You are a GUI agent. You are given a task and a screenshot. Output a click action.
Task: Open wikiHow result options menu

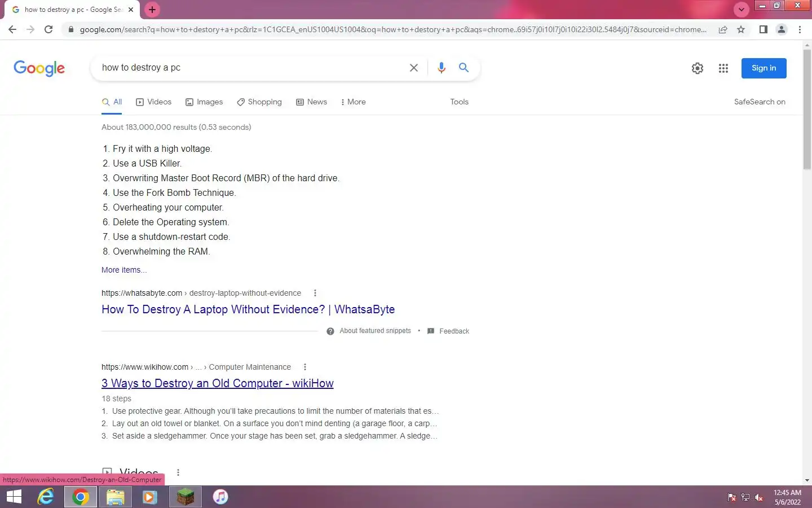click(x=304, y=367)
